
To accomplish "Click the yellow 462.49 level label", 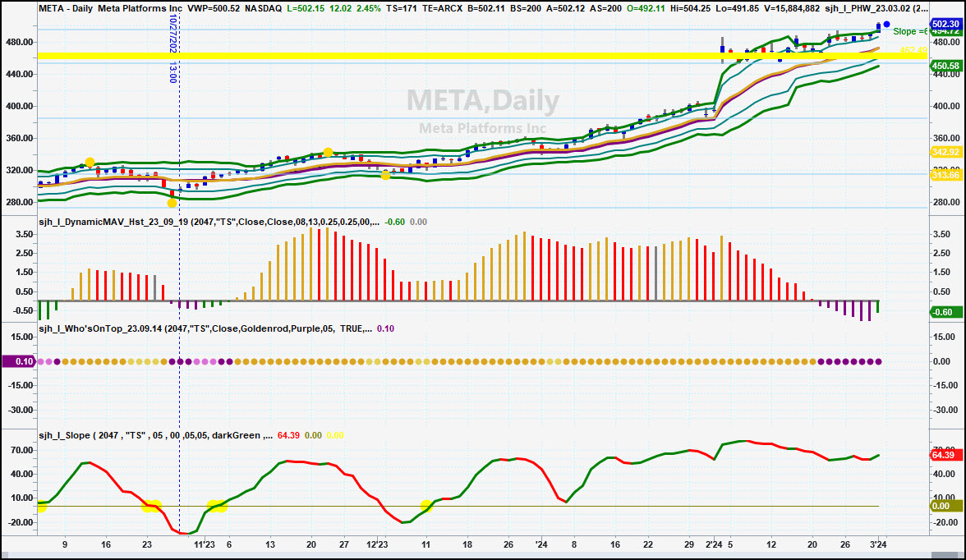I will pos(913,51).
